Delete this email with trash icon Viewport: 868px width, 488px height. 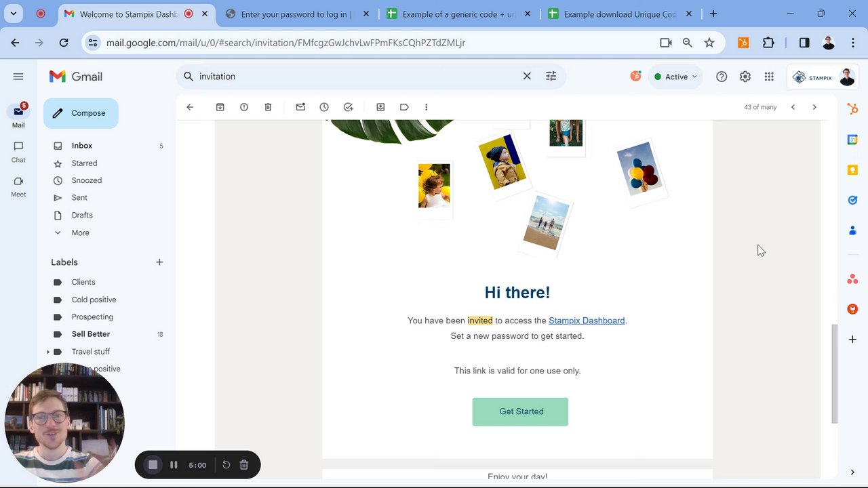(268, 107)
